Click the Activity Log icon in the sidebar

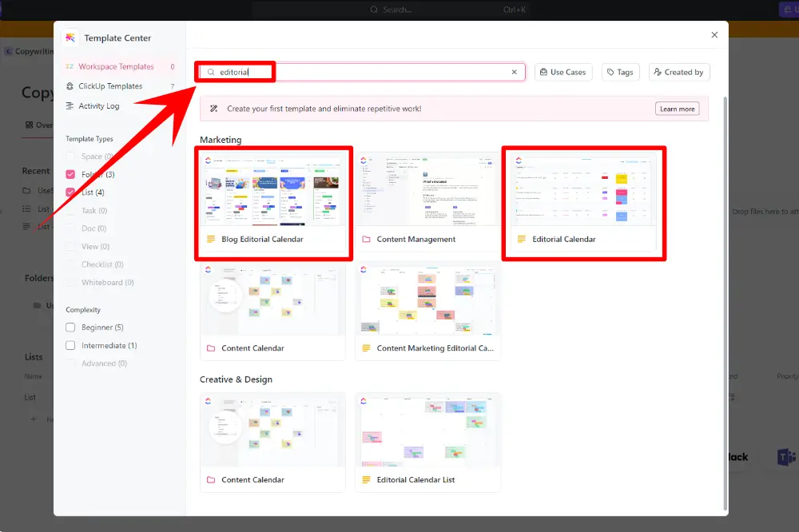pyautogui.click(x=70, y=106)
